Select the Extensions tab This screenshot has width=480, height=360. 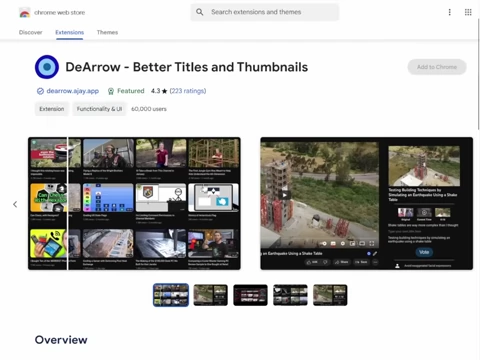[70, 32]
